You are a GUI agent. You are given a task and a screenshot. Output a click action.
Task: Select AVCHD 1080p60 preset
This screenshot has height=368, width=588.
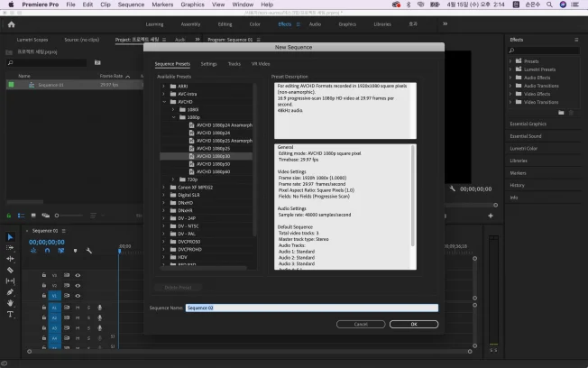tap(213, 171)
